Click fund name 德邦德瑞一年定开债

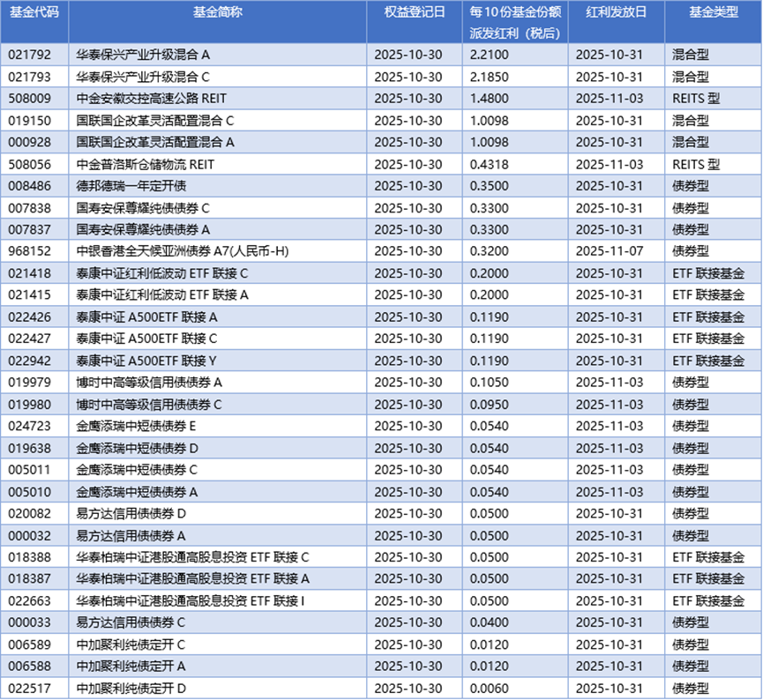[131, 186]
